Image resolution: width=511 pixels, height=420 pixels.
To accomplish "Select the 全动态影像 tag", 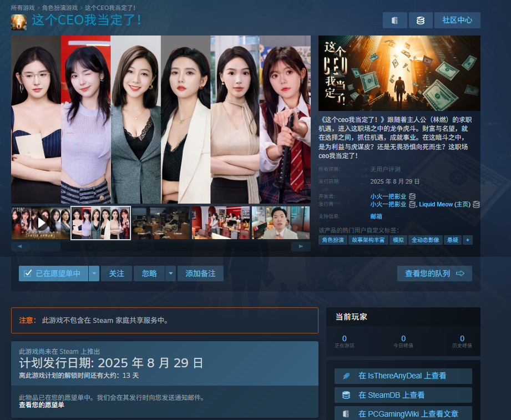I will [x=426, y=240].
